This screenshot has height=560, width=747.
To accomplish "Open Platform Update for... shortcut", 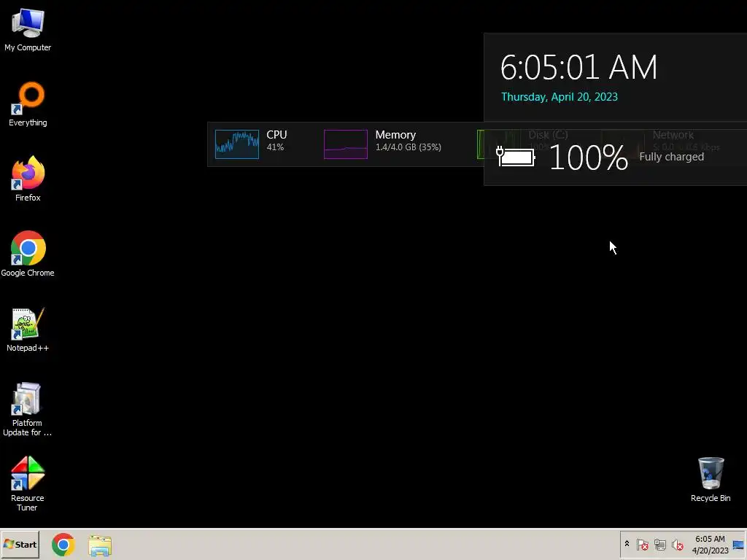I will click(28, 410).
